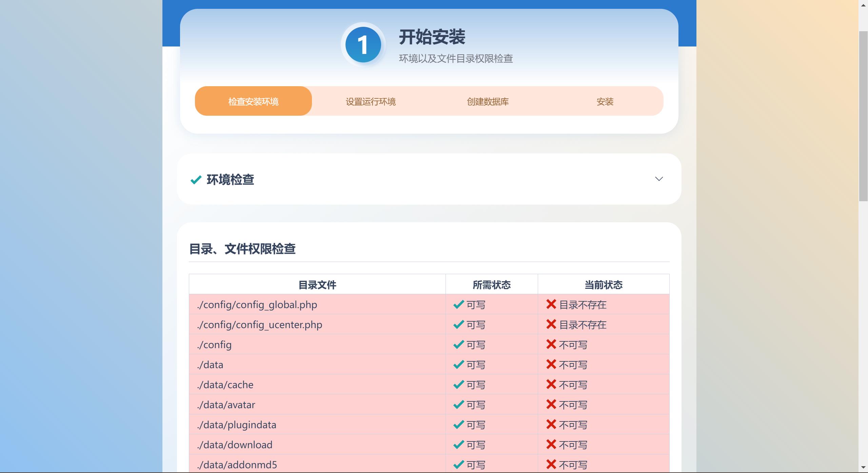Click the 目录、文件权限检查 heading

coord(242,249)
